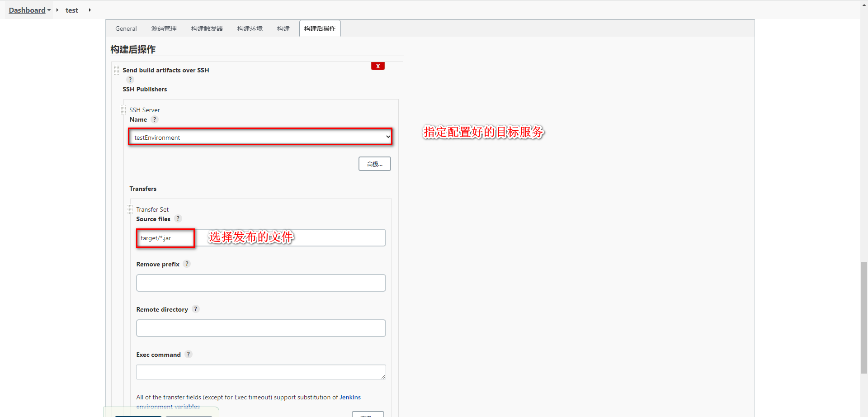
Task: Click the SSH Publishers label
Action: [145, 89]
